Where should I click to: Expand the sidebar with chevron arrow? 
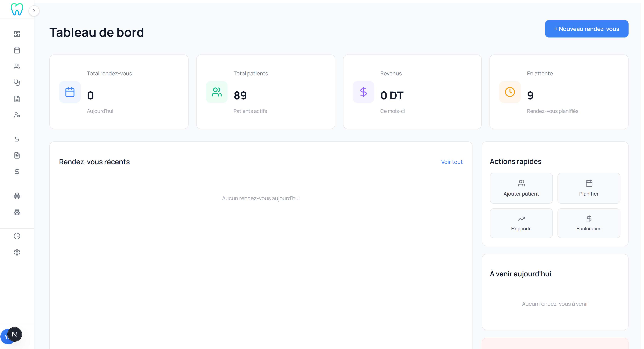[34, 11]
